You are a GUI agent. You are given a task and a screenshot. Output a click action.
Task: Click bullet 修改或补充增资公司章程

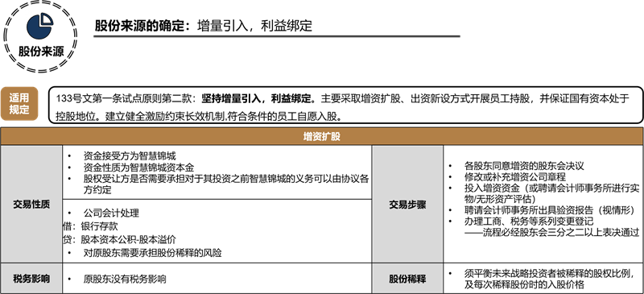coord(515,177)
